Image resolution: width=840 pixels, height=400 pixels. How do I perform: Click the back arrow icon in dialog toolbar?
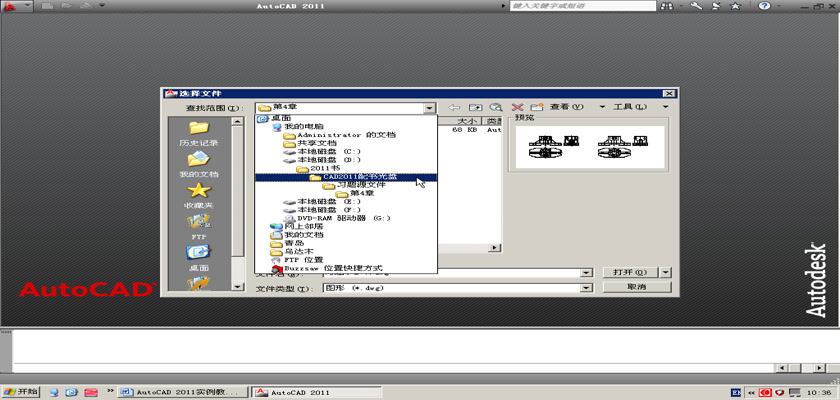point(454,107)
